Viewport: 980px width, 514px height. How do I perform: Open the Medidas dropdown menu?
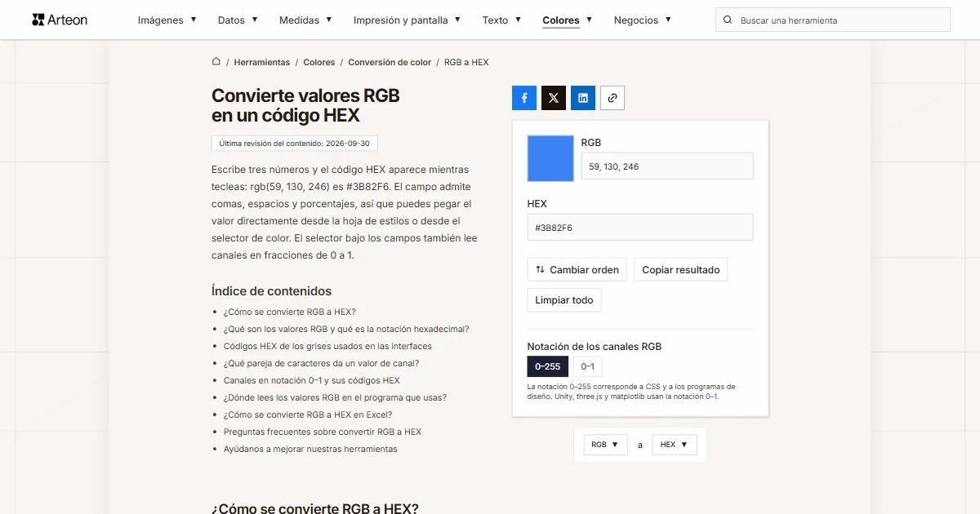click(305, 20)
